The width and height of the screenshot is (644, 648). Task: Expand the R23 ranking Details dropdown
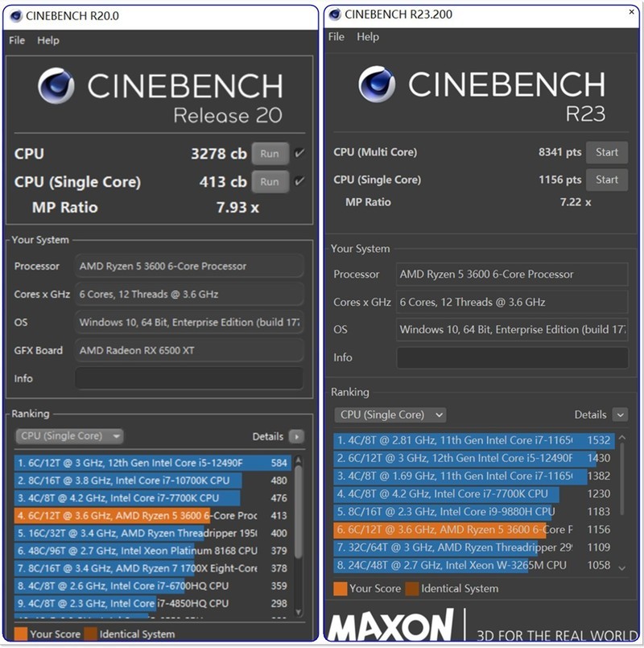[619, 415]
